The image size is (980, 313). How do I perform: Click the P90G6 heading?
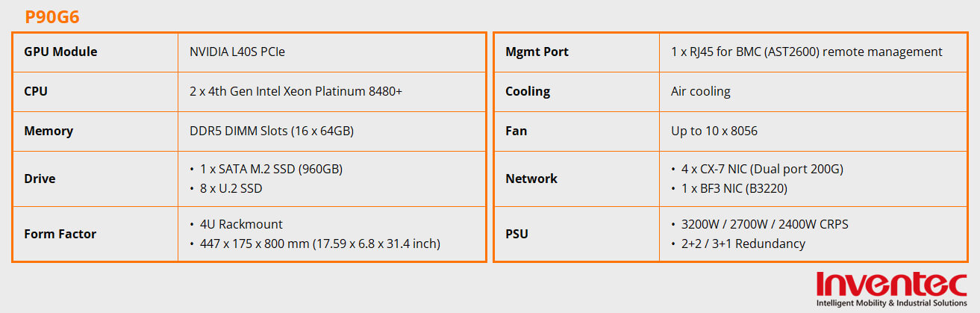52,17
